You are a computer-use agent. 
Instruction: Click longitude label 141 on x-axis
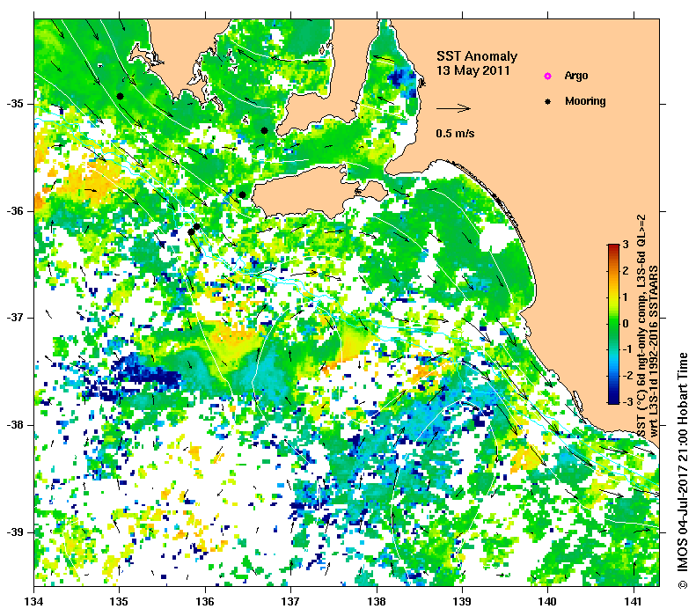[634, 602]
